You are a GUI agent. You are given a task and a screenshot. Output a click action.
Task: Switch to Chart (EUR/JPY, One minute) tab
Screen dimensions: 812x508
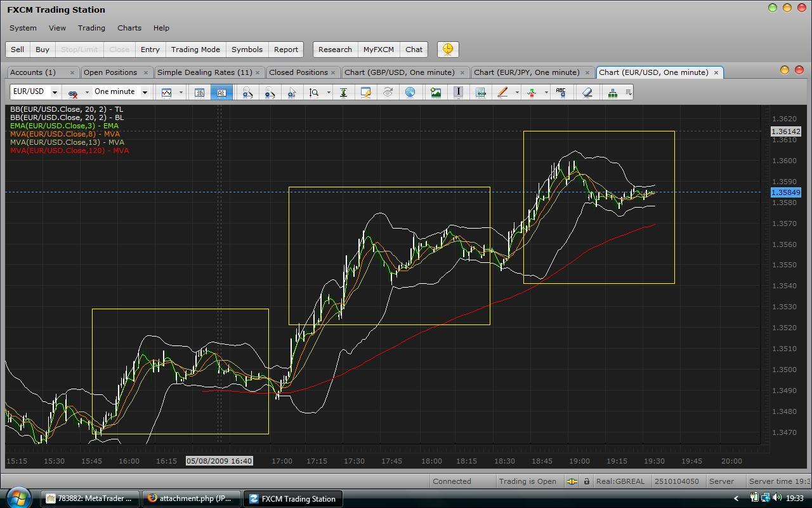(x=533, y=72)
